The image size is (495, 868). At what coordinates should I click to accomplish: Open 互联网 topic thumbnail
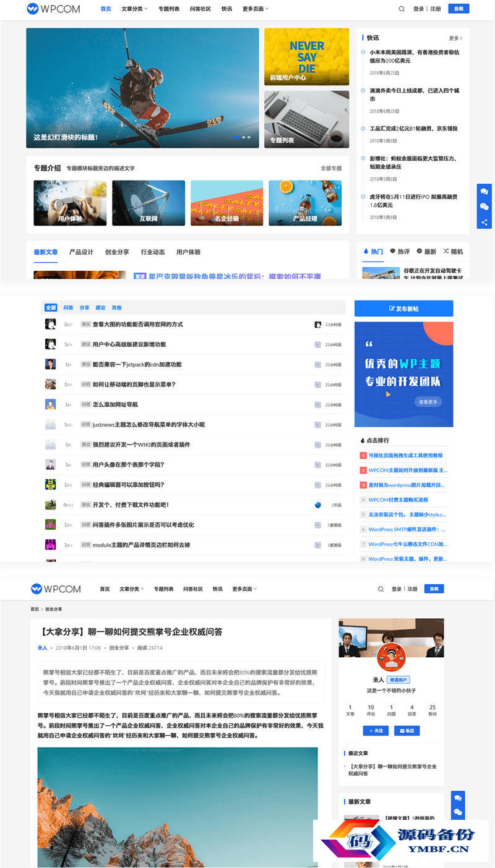pyautogui.click(x=148, y=203)
